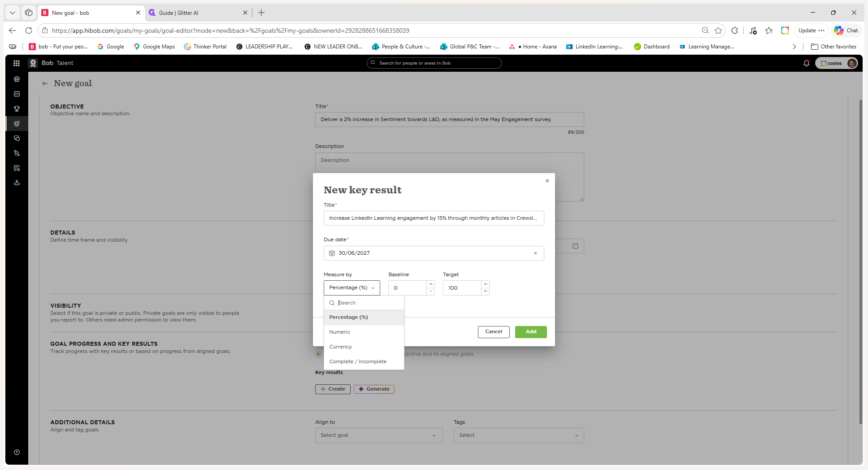Open tab actions menu chevron
This screenshot has width=868, height=470.
[x=13, y=13]
